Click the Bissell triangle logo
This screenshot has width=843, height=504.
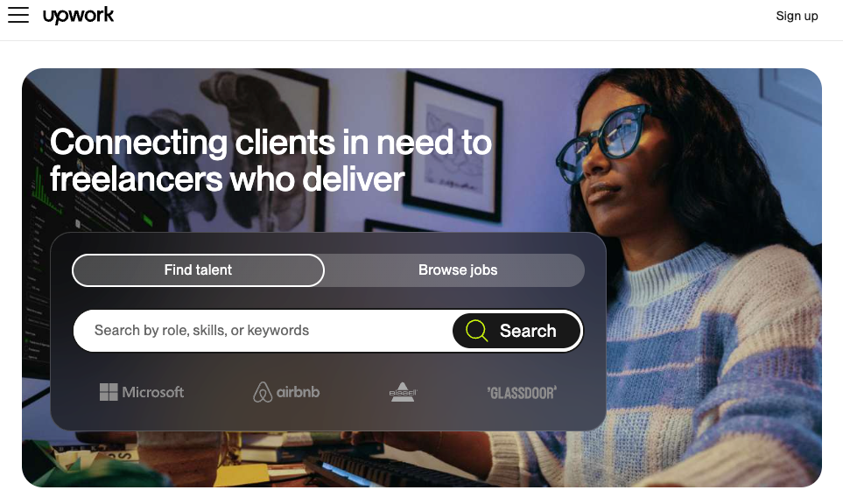point(403,392)
